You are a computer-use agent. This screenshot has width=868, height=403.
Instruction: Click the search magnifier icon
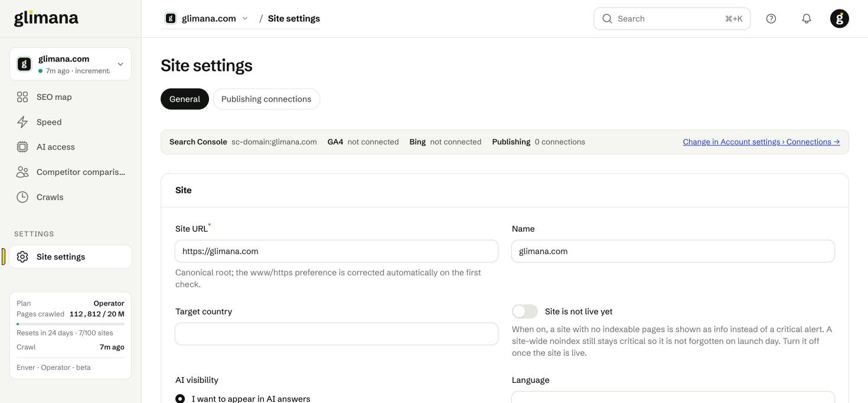tap(607, 18)
